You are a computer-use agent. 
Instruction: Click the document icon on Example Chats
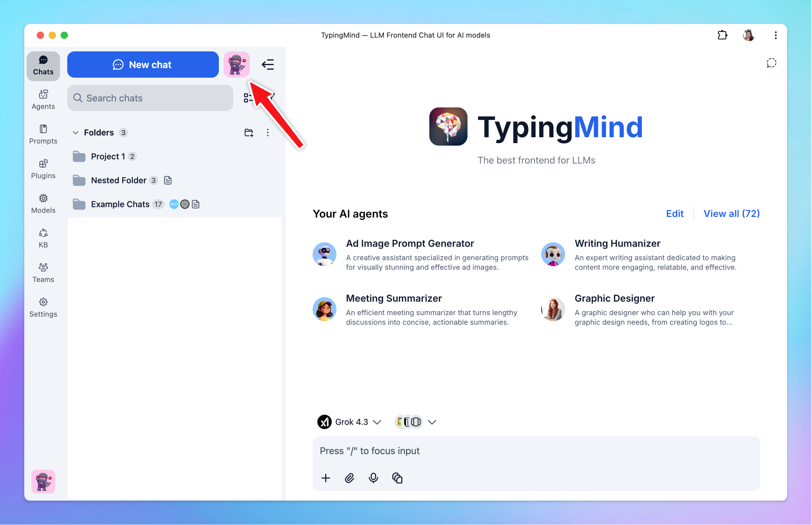click(x=196, y=204)
